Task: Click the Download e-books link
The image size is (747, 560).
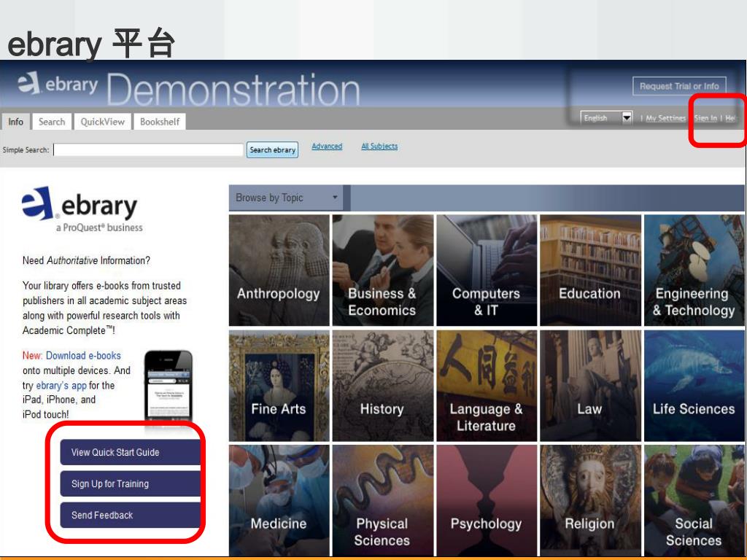Action: [83, 356]
